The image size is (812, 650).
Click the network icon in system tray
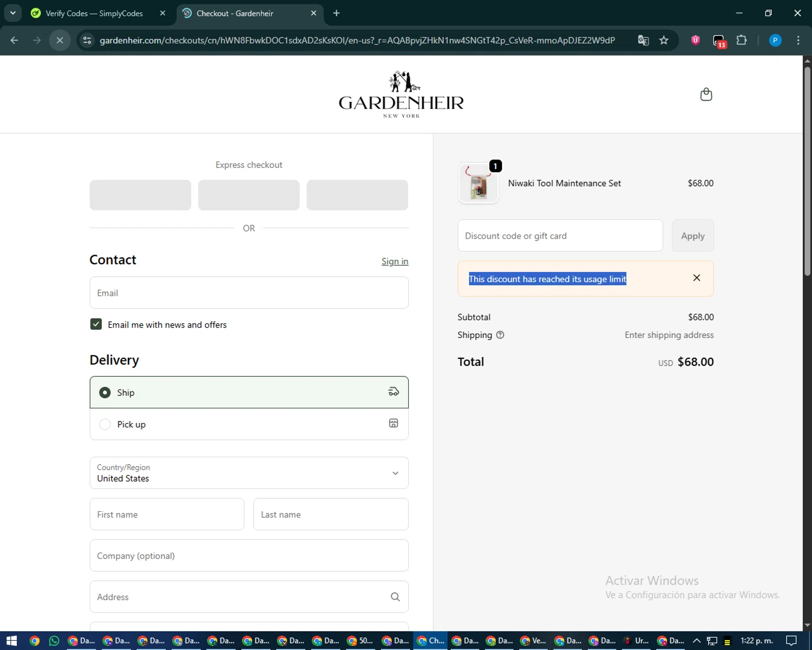[x=712, y=641]
